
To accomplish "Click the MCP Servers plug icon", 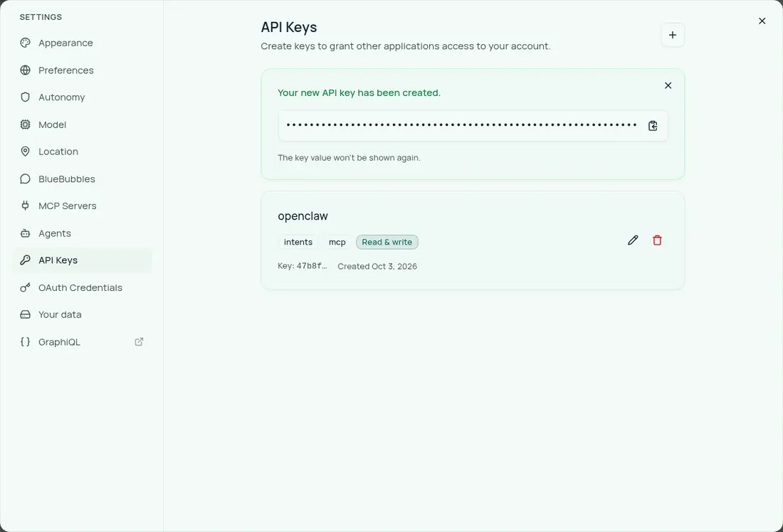I will [x=25, y=206].
